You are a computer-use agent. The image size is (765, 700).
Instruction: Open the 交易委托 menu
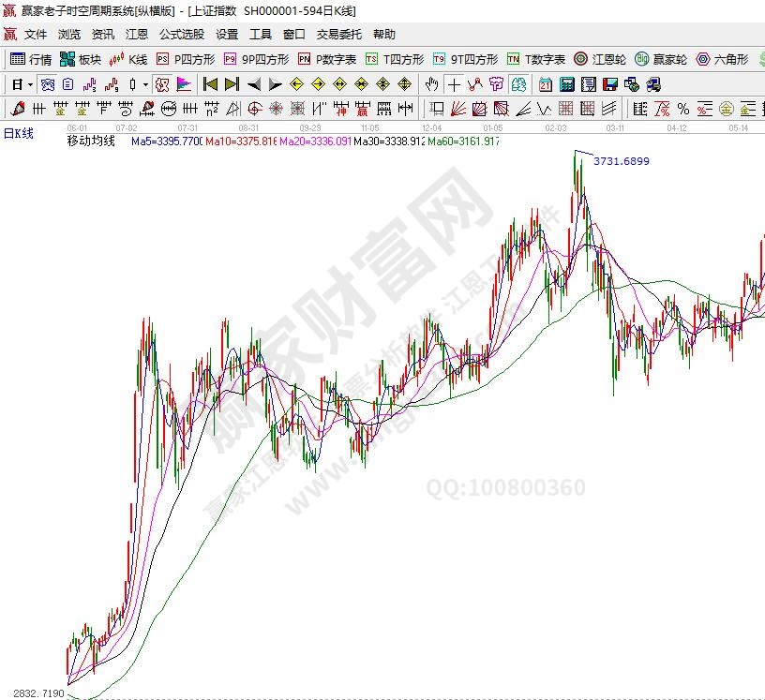click(x=338, y=34)
